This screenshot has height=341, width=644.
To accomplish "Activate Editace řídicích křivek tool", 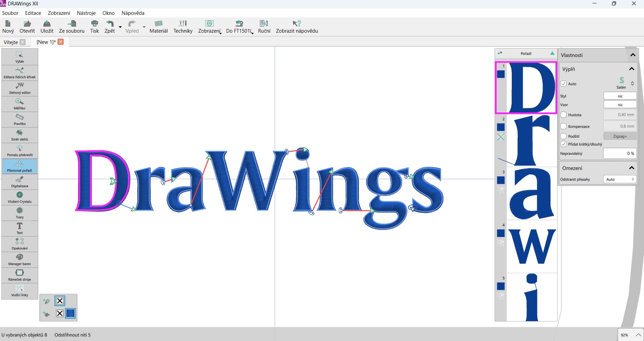I will pyautogui.click(x=20, y=72).
